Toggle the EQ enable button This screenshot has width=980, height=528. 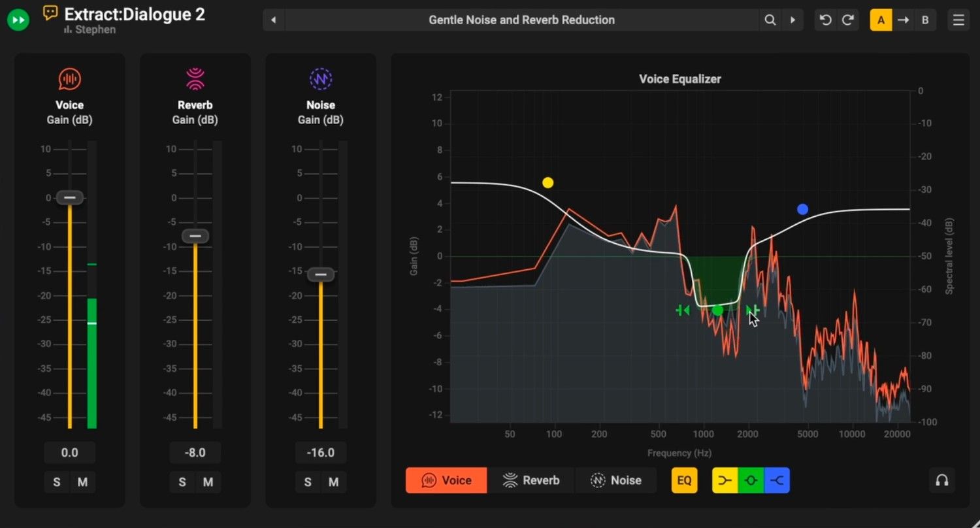pyautogui.click(x=684, y=480)
